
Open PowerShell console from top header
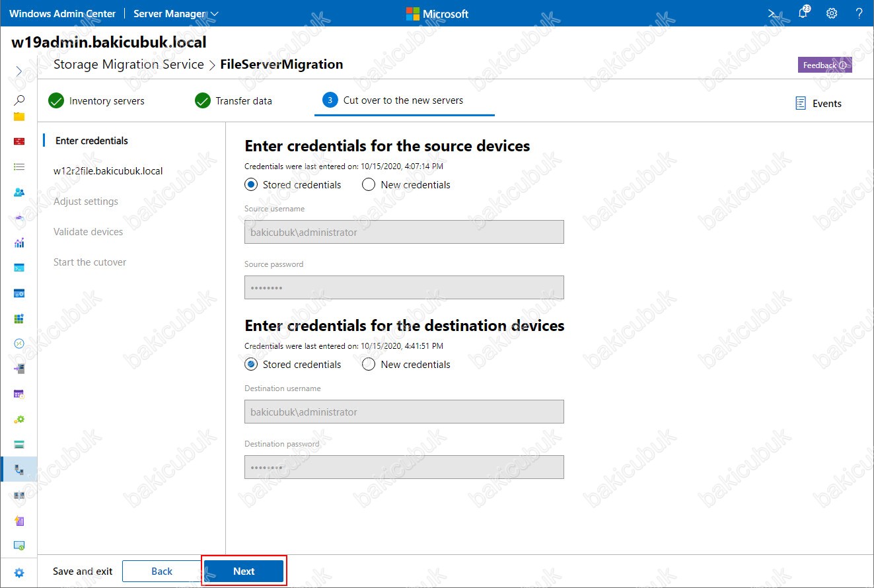pos(773,13)
